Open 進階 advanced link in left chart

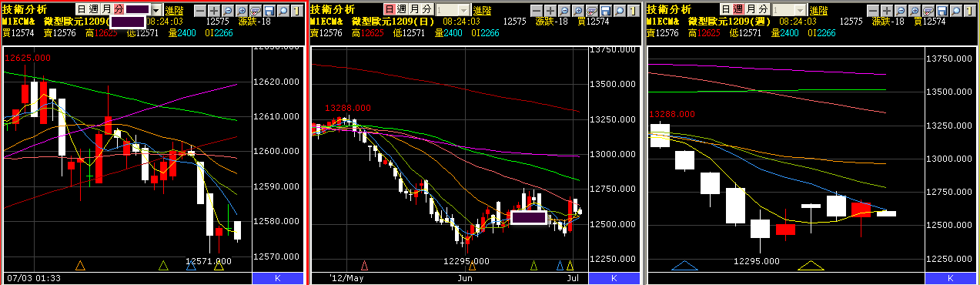click(x=174, y=11)
